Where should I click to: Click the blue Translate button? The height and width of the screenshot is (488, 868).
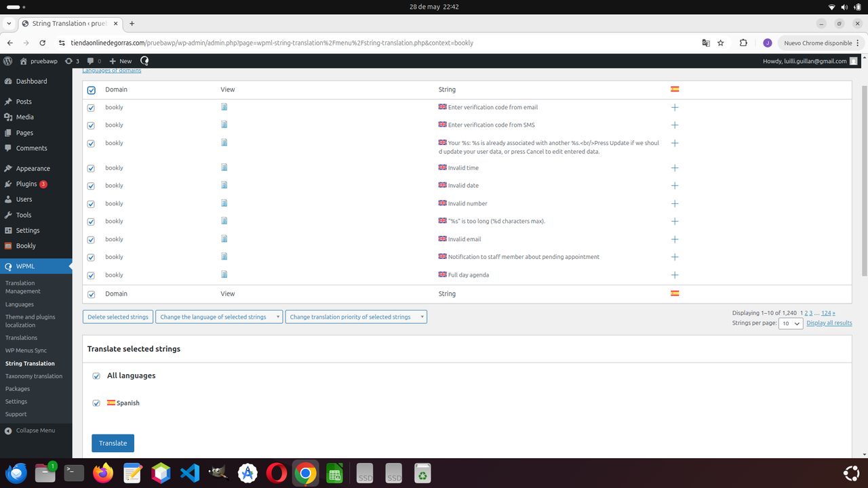113,443
